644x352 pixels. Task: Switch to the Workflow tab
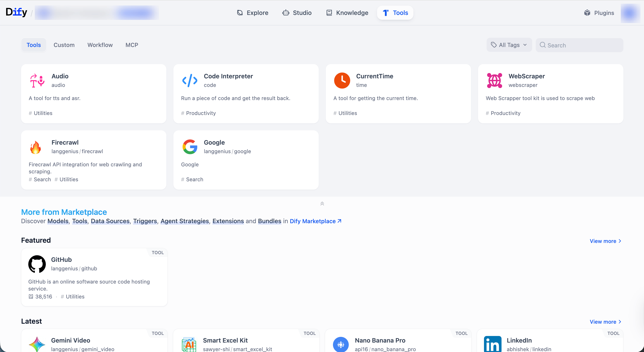click(100, 45)
